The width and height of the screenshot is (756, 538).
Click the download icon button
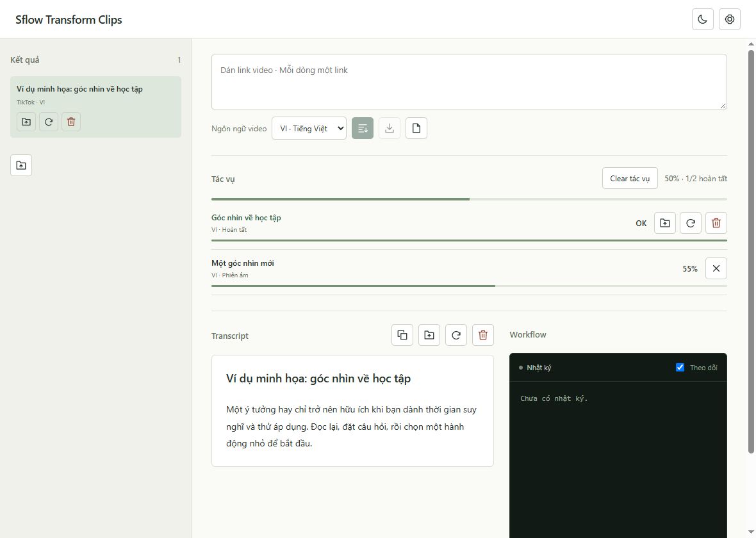pyautogui.click(x=390, y=128)
